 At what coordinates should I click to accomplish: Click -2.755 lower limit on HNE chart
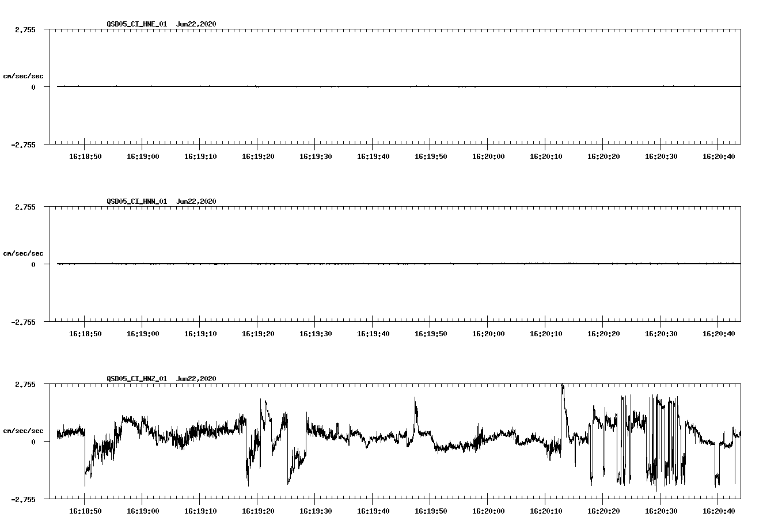coord(24,145)
